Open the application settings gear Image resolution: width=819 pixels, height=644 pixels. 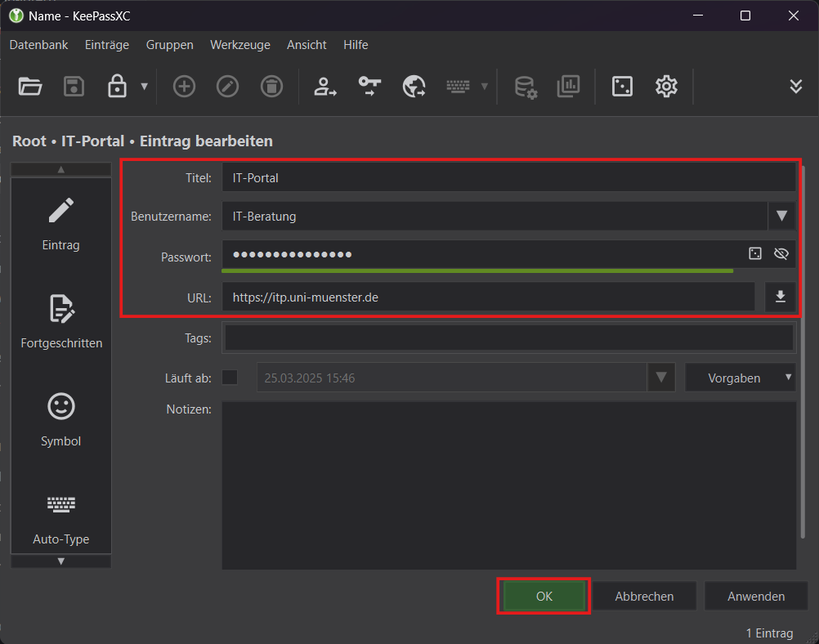coord(666,86)
